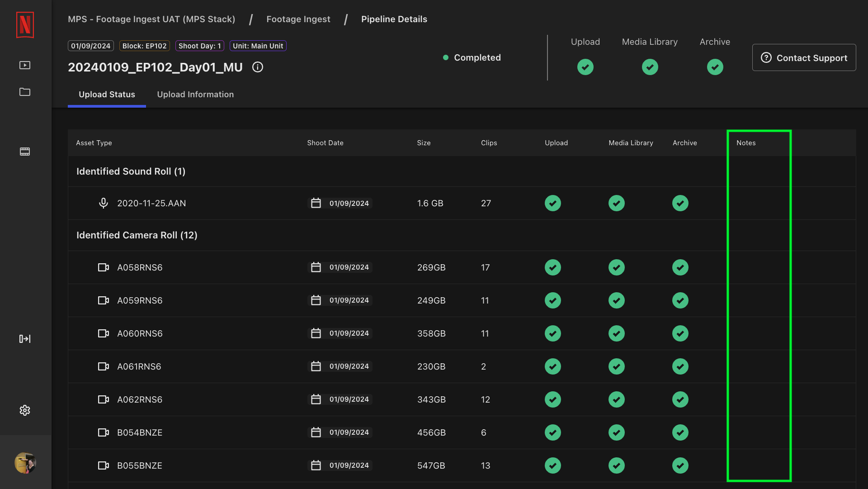Click the 230GB size value
The image size is (868, 489).
(x=431, y=367)
